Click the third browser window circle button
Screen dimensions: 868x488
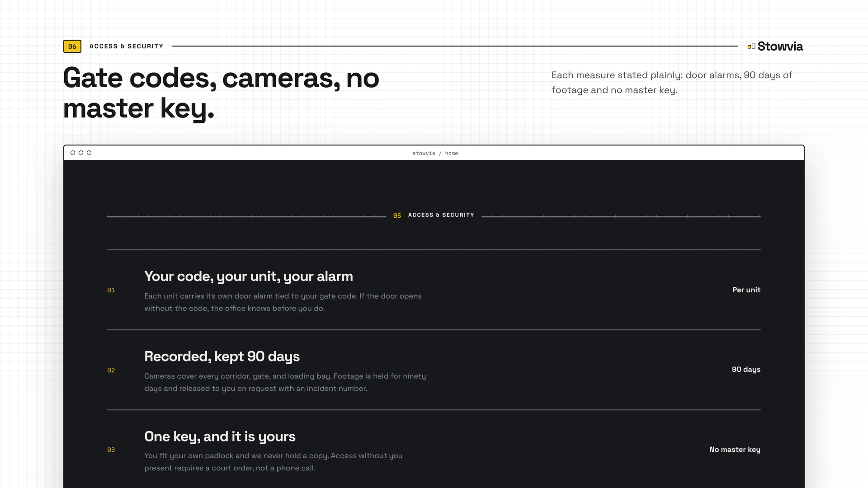click(89, 153)
